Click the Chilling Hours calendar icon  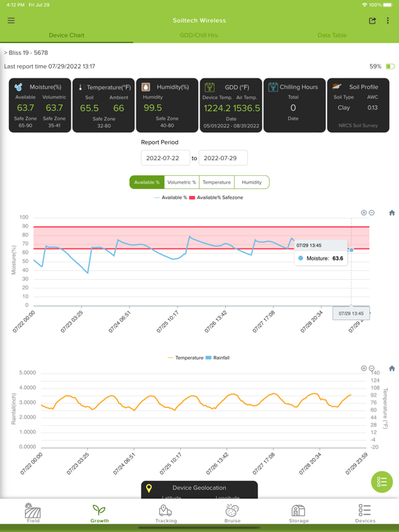pyautogui.click(x=273, y=87)
